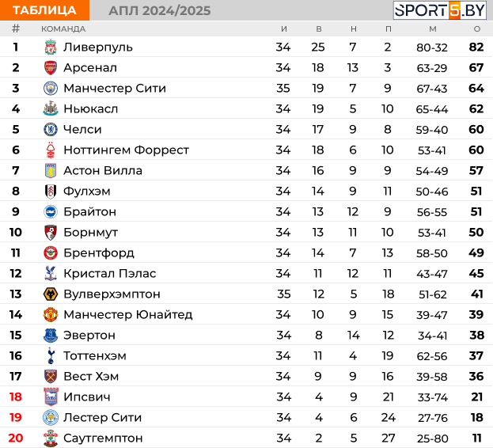Sort by the О points column header
Screen dimensions: 493x448
click(477, 29)
